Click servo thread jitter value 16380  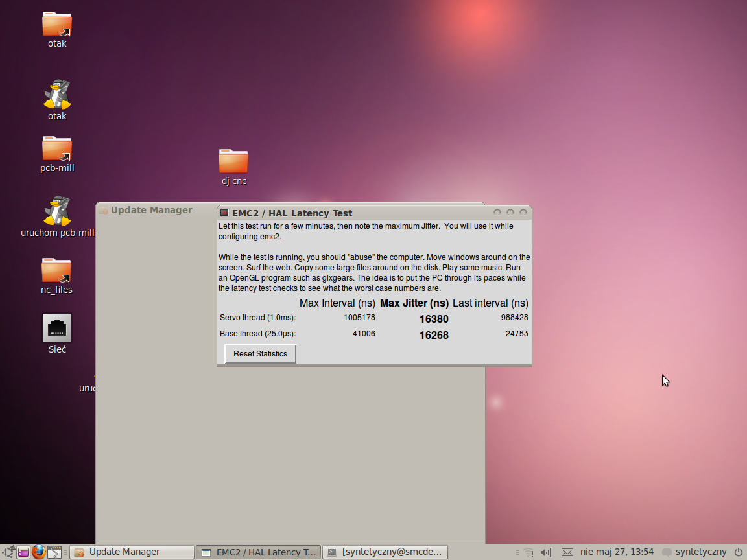point(434,319)
